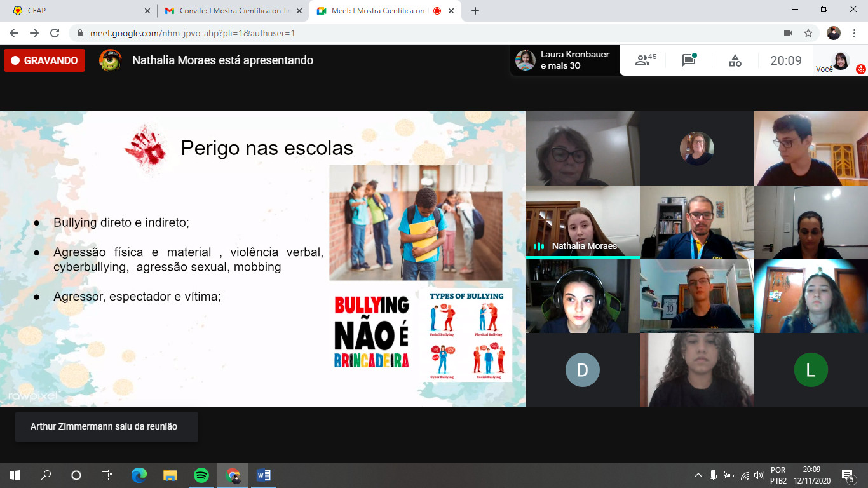Toggle the system volume speaker icon
The width and height of the screenshot is (868, 488).
point(758,475)
